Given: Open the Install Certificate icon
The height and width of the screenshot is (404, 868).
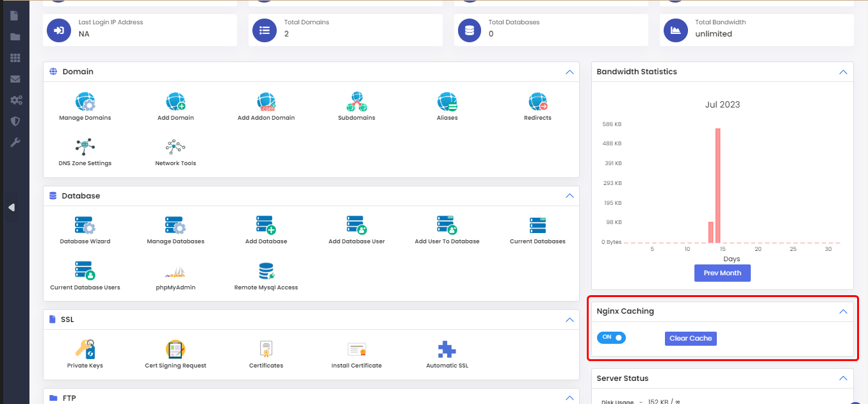Looking at the screenshot, I should [356, 350].
